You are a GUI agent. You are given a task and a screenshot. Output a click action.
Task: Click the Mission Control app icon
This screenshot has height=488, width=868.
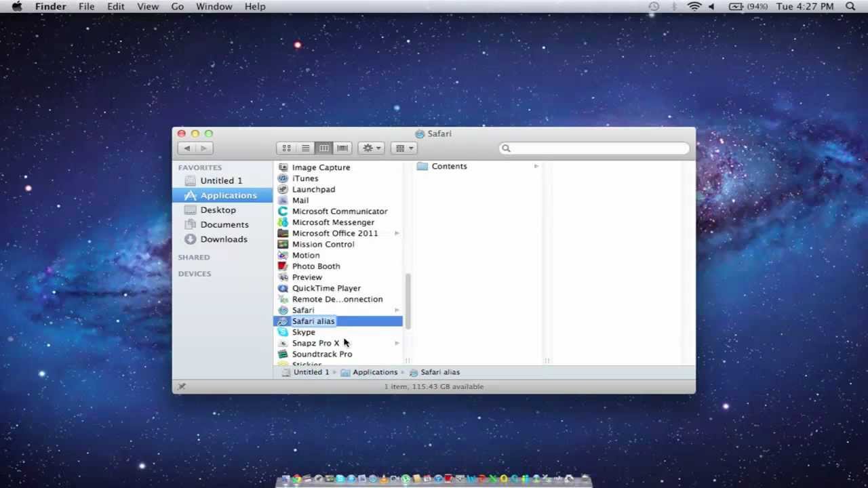click(x=283, y=244)
